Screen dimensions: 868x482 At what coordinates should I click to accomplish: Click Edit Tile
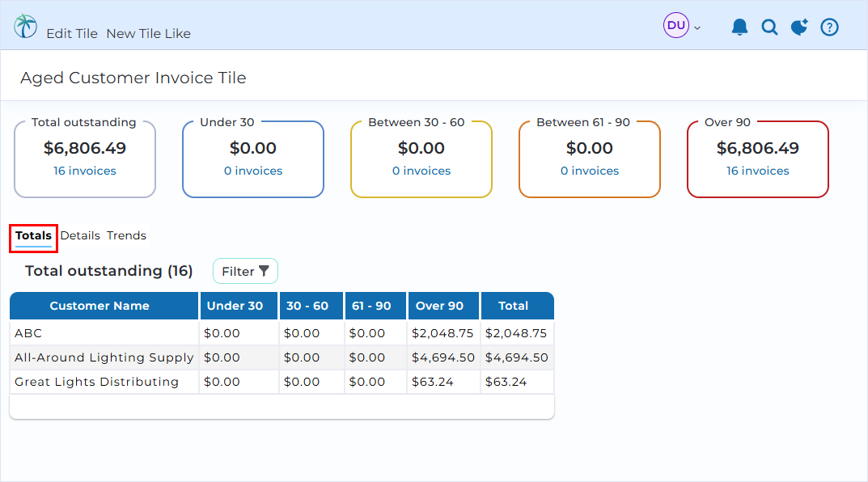72,34
